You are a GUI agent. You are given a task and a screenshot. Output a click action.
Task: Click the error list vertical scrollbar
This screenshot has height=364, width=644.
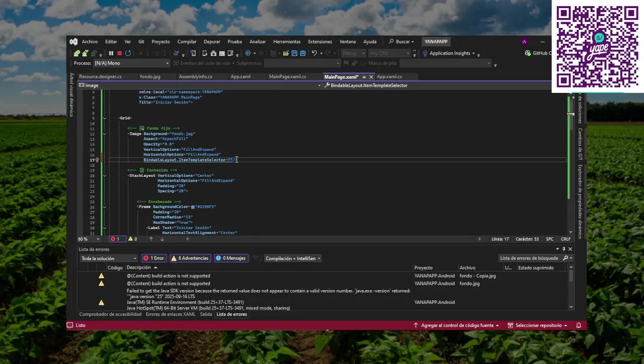click(x=571, y=289)
